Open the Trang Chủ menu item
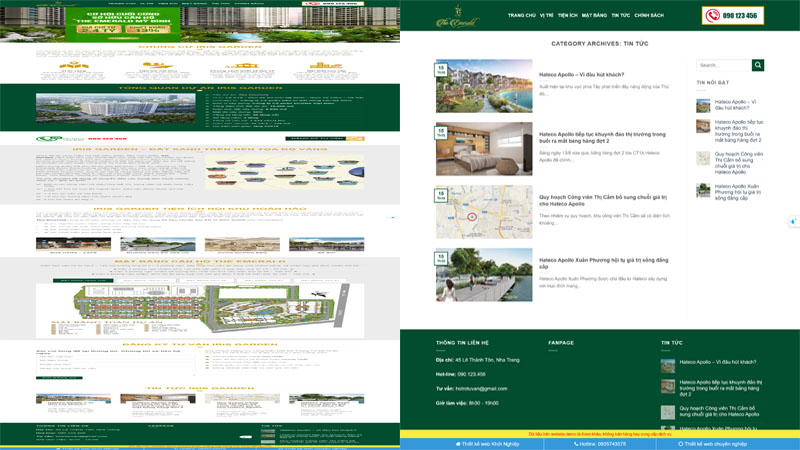The height and width of the screenshot is (450, 800). click(x=521, y=16)
